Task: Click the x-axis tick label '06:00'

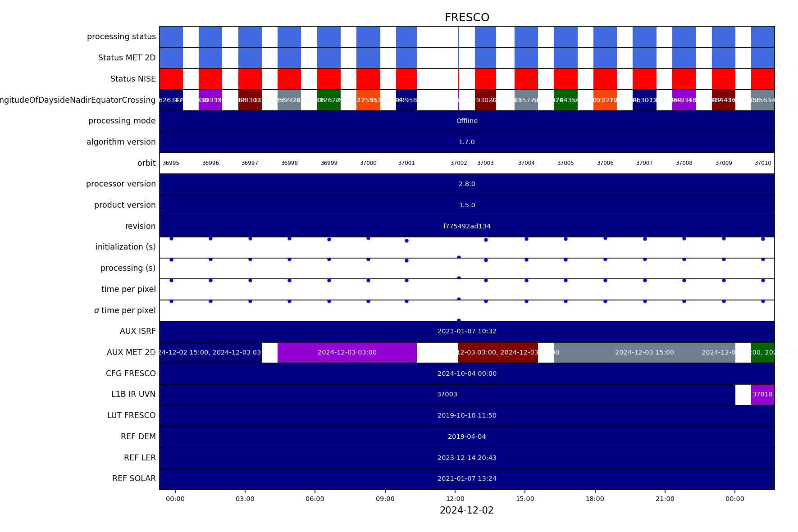Action: (315, 499)
